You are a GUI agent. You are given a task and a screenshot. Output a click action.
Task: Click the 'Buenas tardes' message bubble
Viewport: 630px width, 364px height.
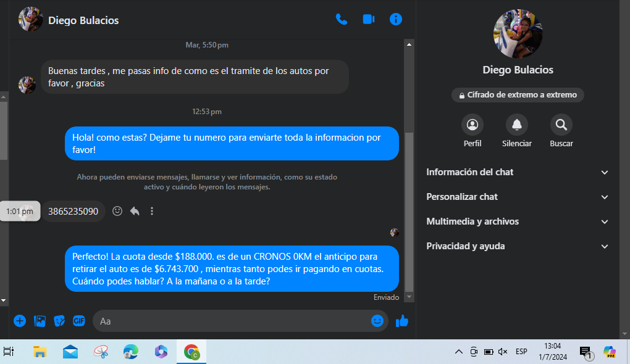(195, 77)
